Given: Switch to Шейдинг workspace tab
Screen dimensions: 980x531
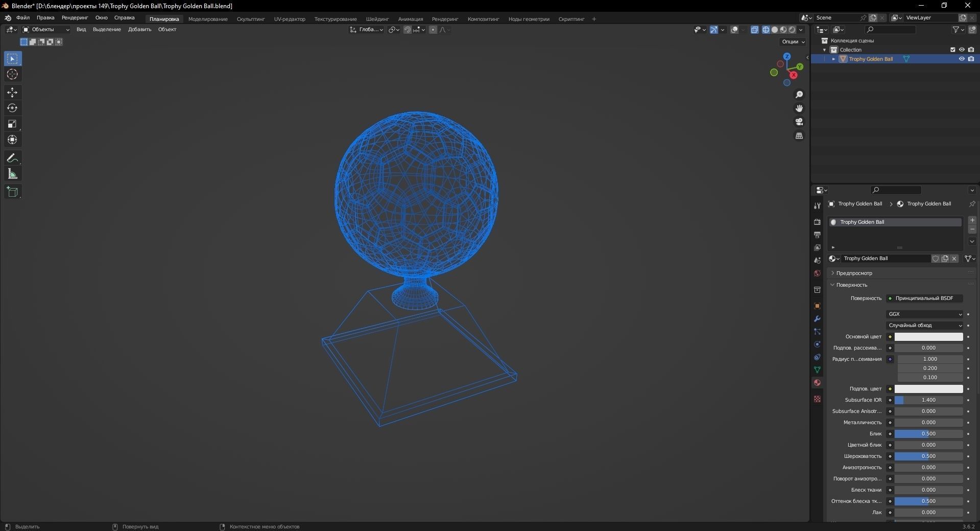Looking at the screenshot, I should pos(377,19).
